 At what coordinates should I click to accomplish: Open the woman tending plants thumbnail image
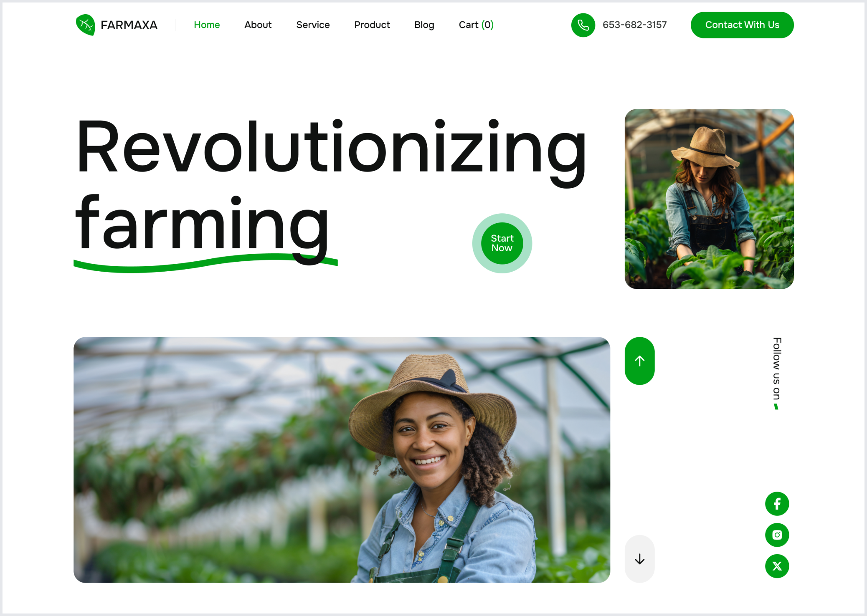[x=709, y=199]
